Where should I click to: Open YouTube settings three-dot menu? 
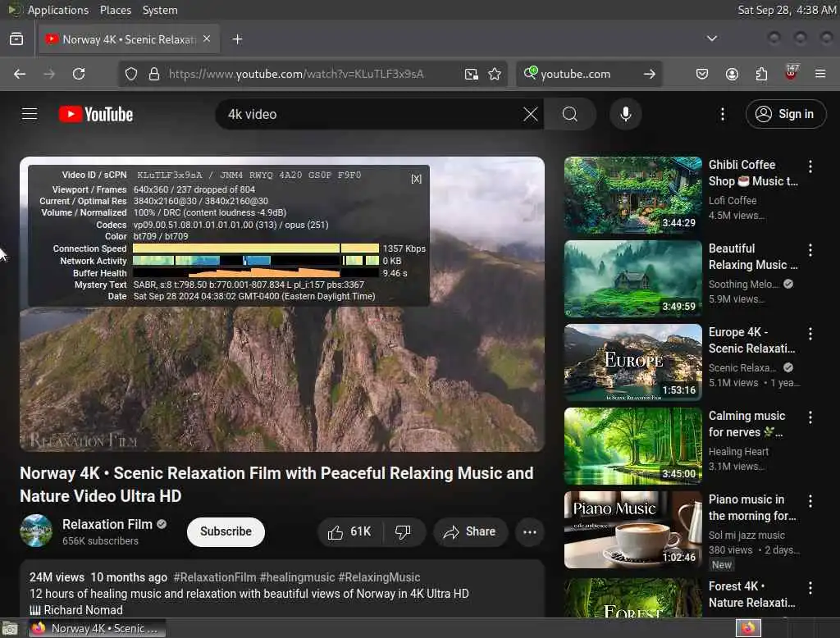[x=723, y=114]
